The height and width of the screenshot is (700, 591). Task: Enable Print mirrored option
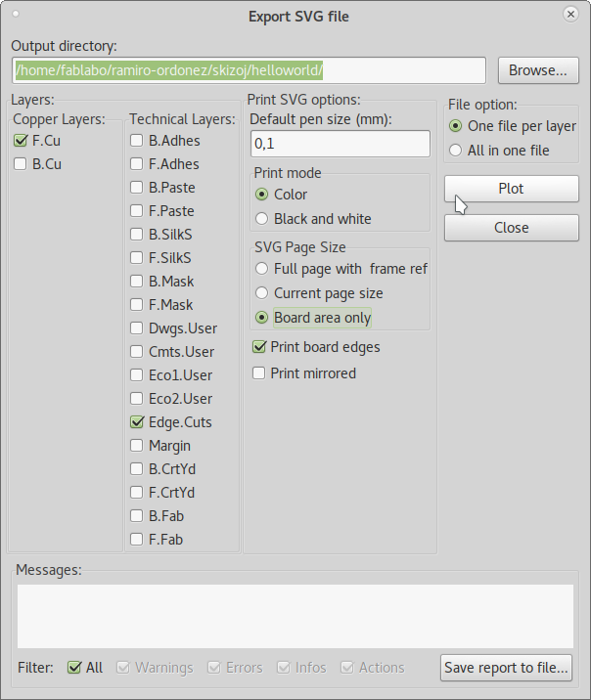coord(258,372)
